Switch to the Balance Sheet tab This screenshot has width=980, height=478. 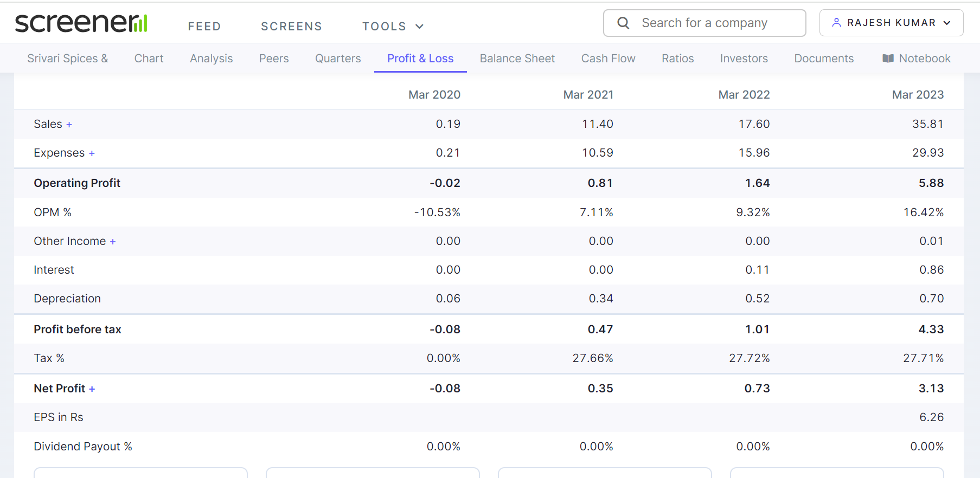517,59
